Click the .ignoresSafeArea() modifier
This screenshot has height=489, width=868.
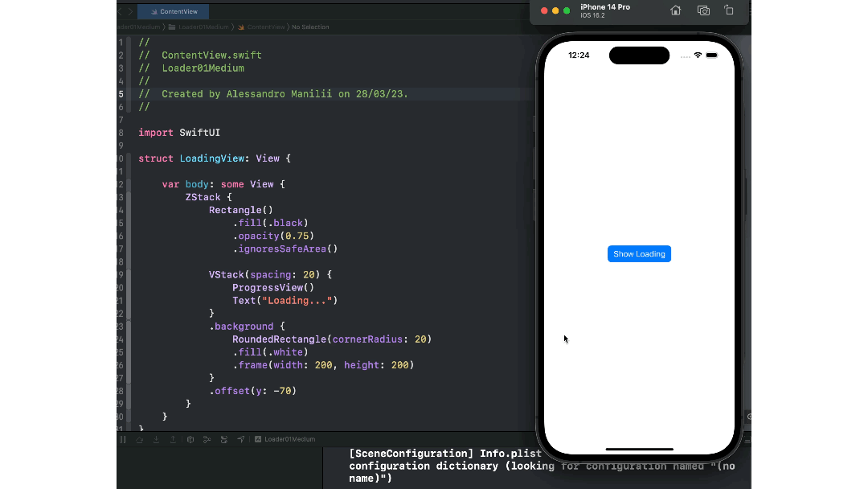[285, 249]
